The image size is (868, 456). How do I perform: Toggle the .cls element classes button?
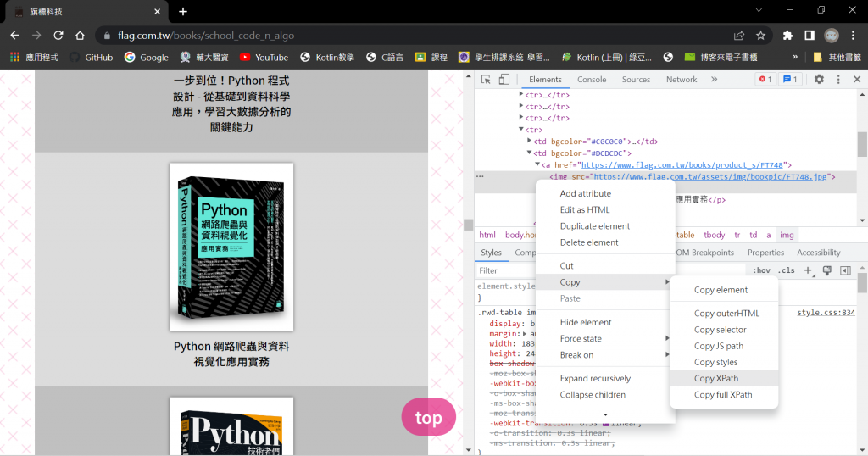coord(786,270)
